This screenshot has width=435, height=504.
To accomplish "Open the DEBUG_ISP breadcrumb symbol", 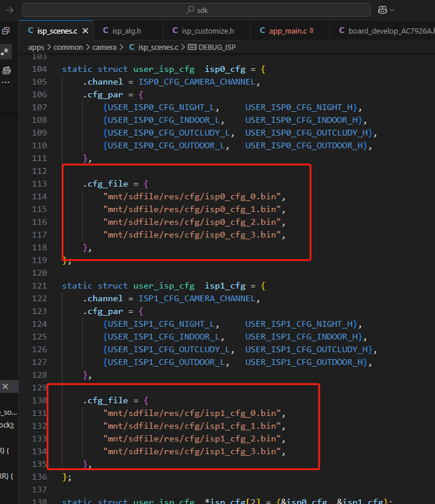I will [x=217, y=48].
